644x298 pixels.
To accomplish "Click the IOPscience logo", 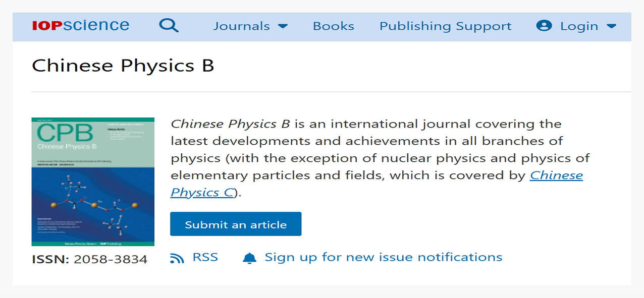I will pos(81,26).
